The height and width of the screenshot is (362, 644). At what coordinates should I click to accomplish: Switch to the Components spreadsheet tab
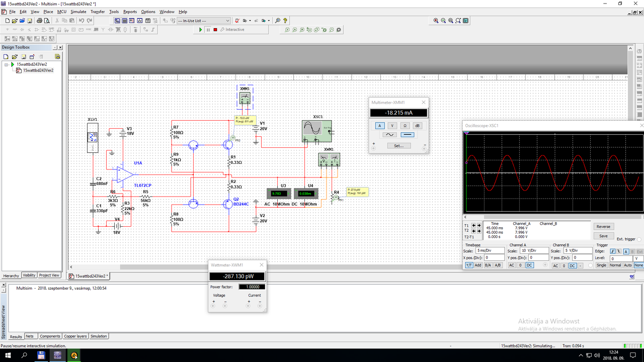pos(50,336)
